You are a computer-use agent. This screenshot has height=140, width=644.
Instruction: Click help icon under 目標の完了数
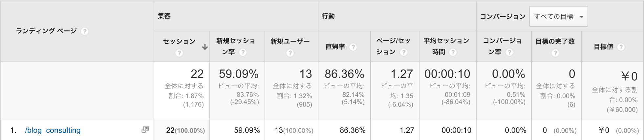click(555, 53)
